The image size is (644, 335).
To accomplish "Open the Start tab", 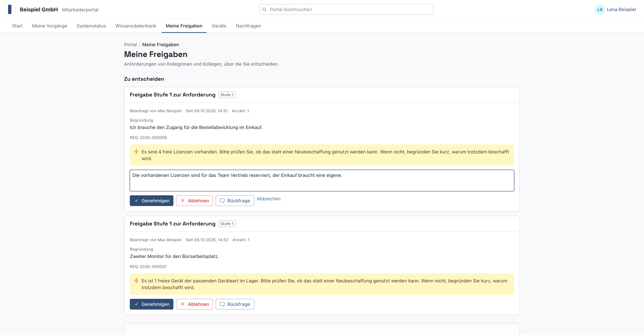I will click(17, 26).
